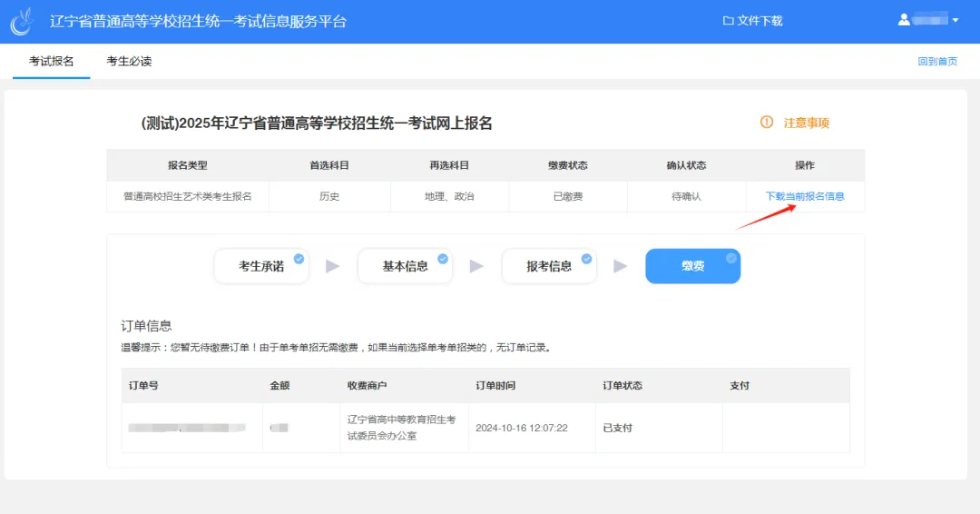Open 文件下载 folder link
Image resolution: width=980 pixels, height=514 pixels.
752,21
